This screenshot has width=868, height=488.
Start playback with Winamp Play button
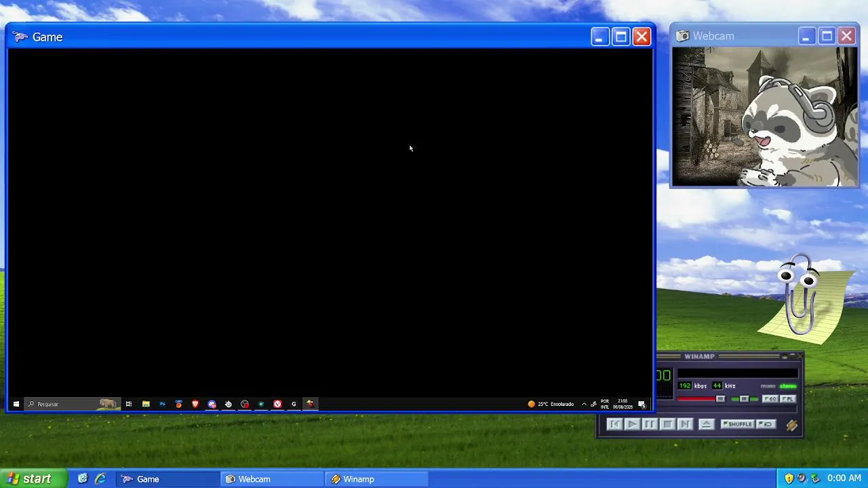(632, 424)
